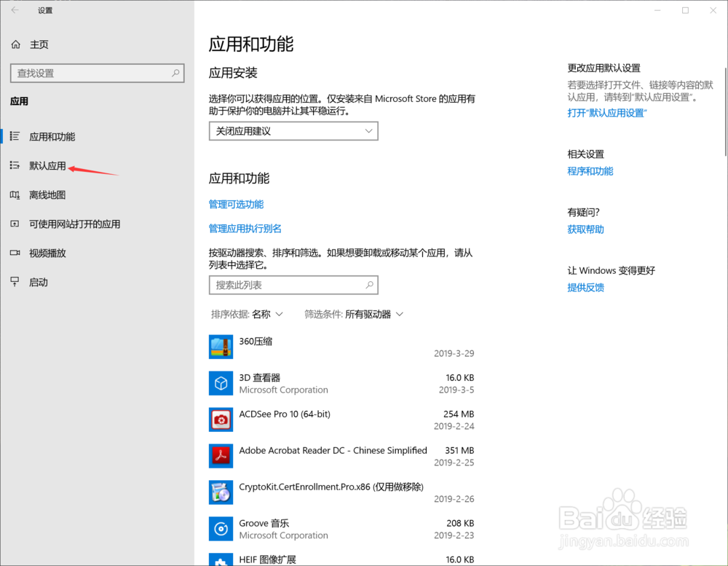Click the Adobe Acrobat Reader DC icon

pyautogui.click(x=221, y=456)
